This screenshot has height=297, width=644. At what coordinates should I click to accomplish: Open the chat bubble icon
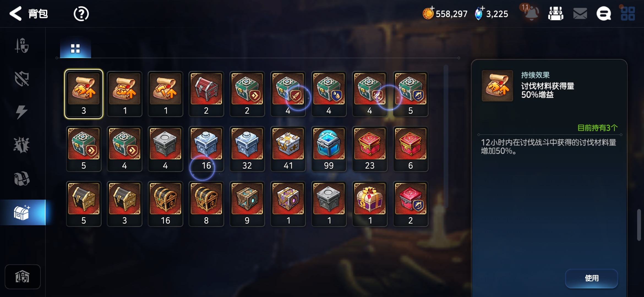(x=604, y=14)
